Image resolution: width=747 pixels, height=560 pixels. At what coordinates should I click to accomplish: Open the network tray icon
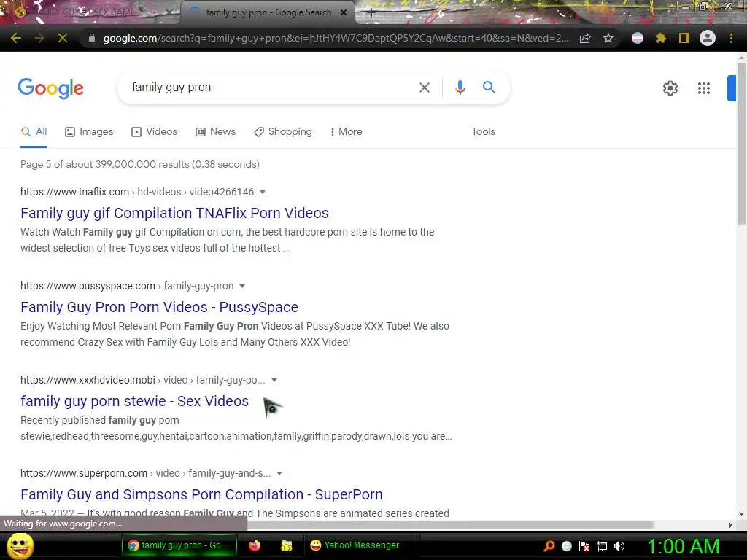602,546
